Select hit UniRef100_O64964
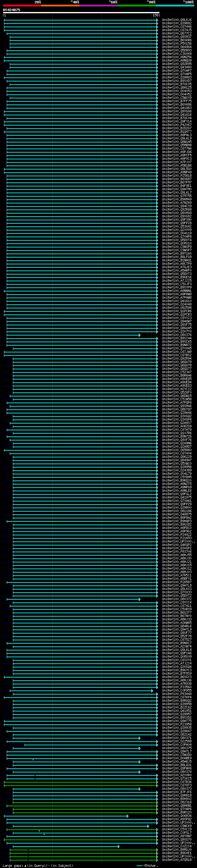The width and height of the screenshot is (197, 868). click(176, 47)
